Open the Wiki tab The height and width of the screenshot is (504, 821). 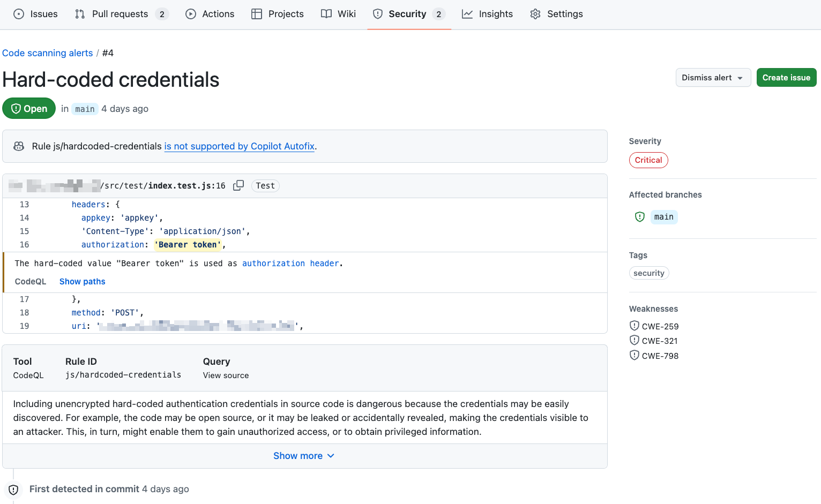[x=338, y=14]
